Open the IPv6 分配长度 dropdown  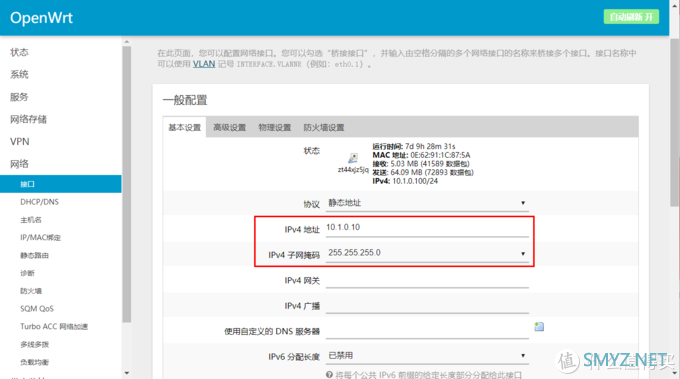coord(427,356)
